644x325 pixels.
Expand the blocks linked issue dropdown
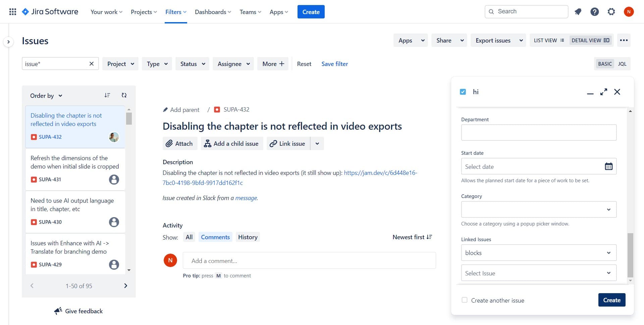point(609,253)
